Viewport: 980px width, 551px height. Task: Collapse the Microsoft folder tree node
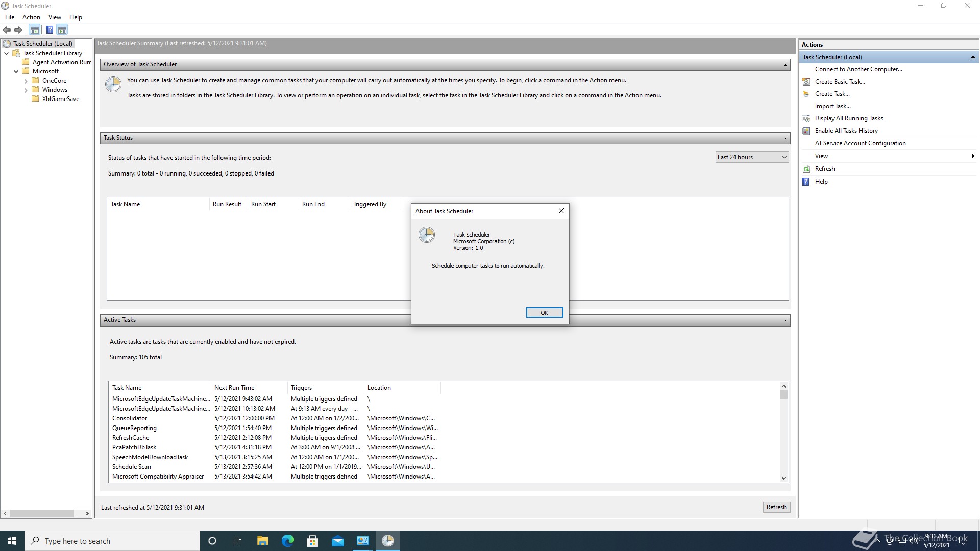tap(16, 72)
